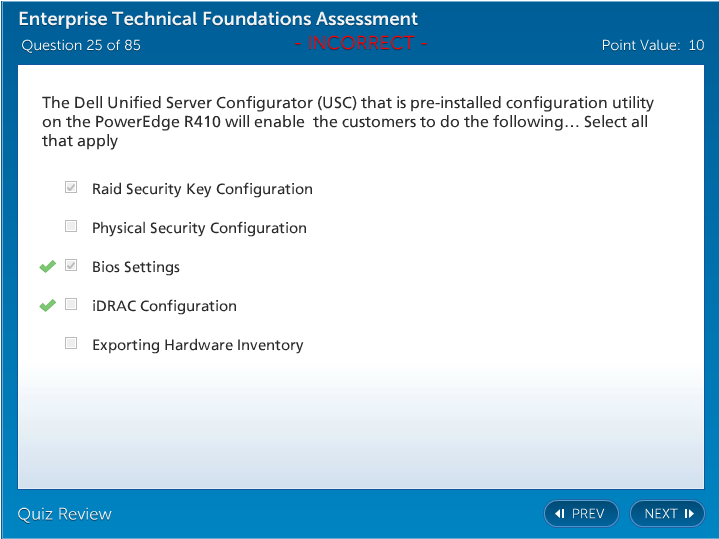This screenshot has height=539, width=719.
Task: Click the red INCORRECT status text
Action: click(x=361, y=44)
